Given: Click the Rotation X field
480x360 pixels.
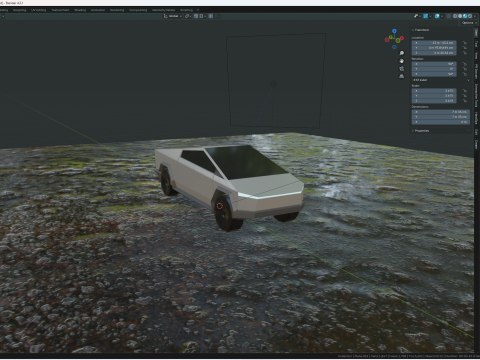Looking at the screenshot, I should click(434, 64).
